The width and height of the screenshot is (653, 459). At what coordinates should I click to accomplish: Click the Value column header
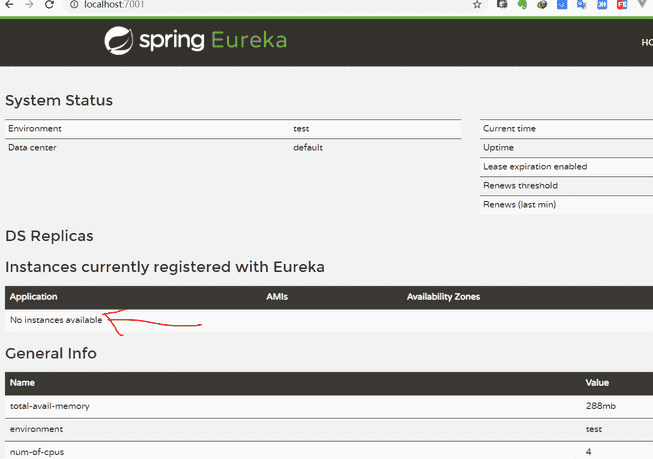click(597, 382)
